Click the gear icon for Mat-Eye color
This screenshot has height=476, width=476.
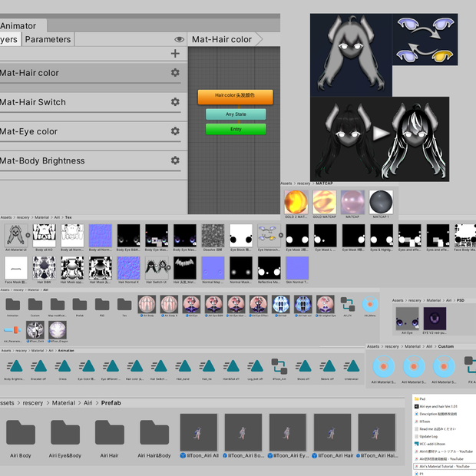point(175,131)
